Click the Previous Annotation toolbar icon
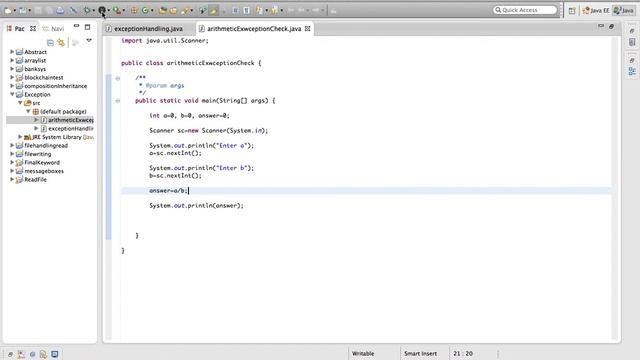Image resolution: width=640 pixels, height=360 pixels. tap(275, 10)
